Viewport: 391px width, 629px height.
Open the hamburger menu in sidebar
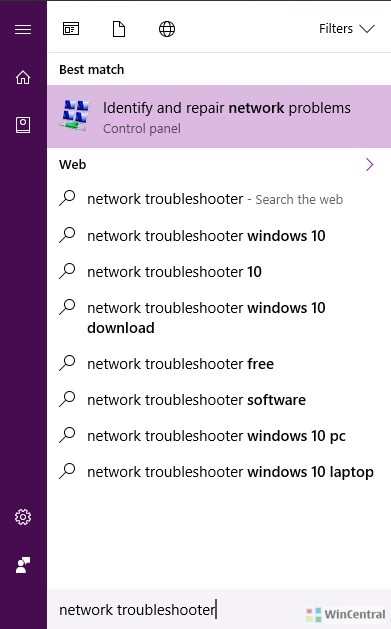coord(23,29)
